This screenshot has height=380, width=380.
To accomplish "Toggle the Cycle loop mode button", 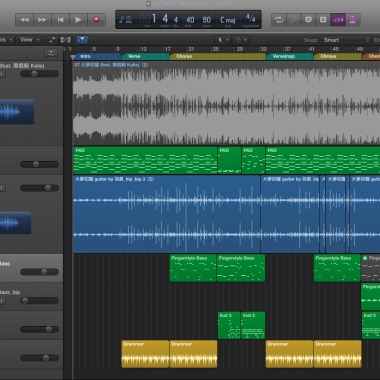I will 278,20.
